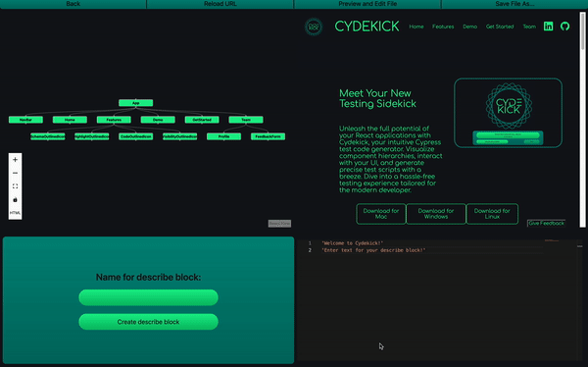Select the Home tree node
The height and width of the screenshot is (367, 588).
point(70,120)
